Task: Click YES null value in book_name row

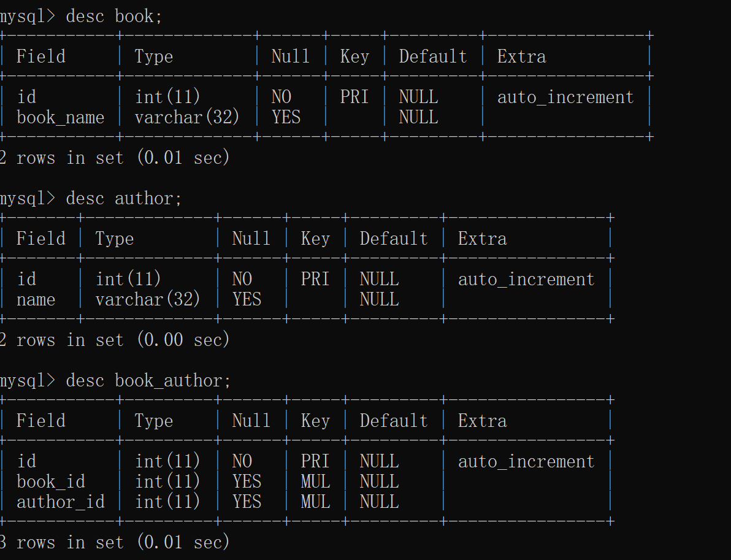Action: (286, 117)
